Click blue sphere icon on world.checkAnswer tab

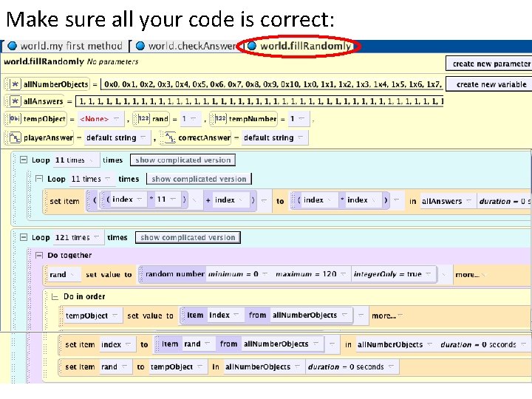pos(140,46)
